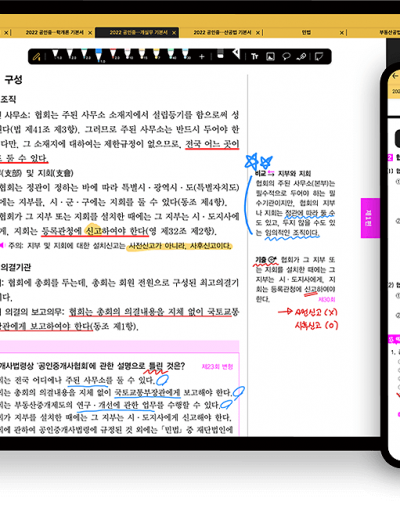The width and height of the screenshot is (400, 516).
Task: Switch to 2022 공인중-개실무 기본서 tab
Action: [x=138, y=32]
